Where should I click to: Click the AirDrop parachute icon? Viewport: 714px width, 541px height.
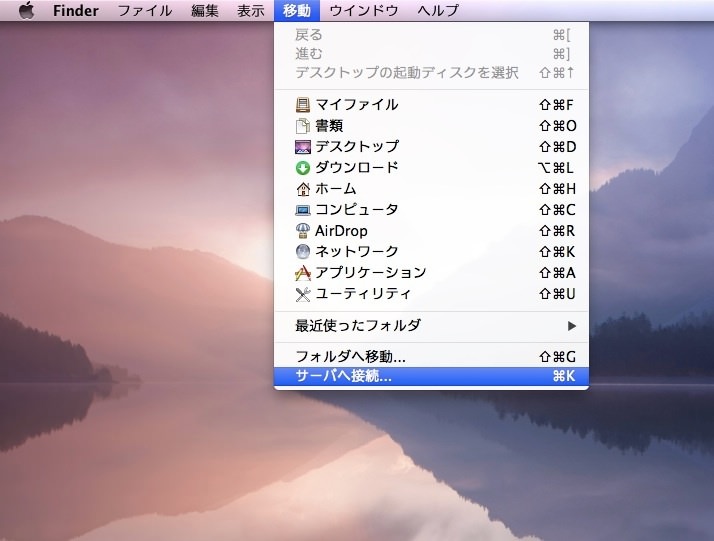[x=303, y=231]
